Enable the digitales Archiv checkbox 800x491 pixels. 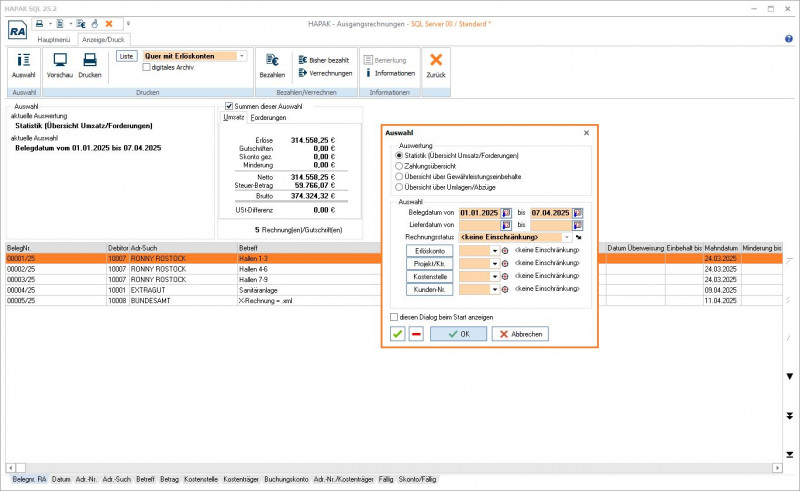(147, 68)
